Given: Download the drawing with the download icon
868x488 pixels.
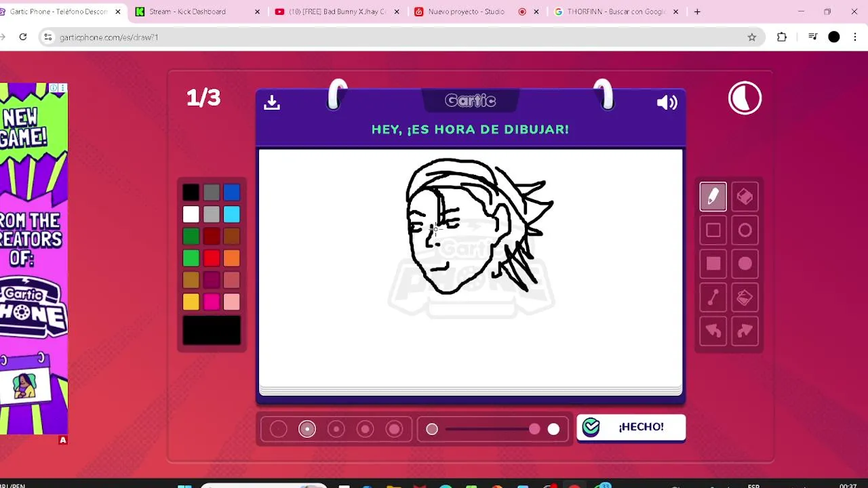Looking at the screenshot, I should coord(272,102).
